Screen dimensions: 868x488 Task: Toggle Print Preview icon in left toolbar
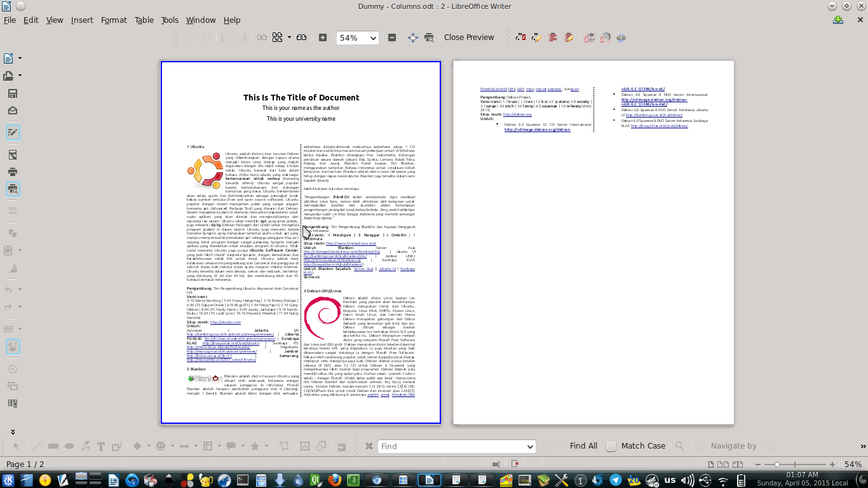pyautogui.click(x=12, y=189)
